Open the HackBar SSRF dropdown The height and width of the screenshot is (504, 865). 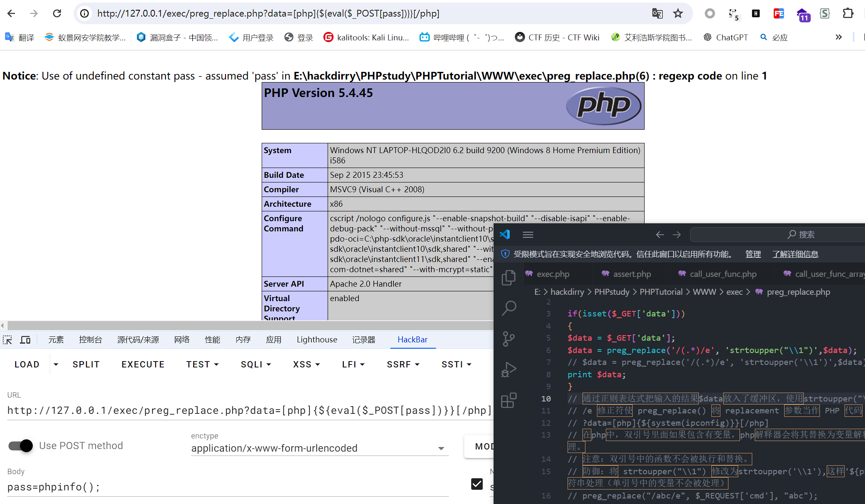(403, 364)
